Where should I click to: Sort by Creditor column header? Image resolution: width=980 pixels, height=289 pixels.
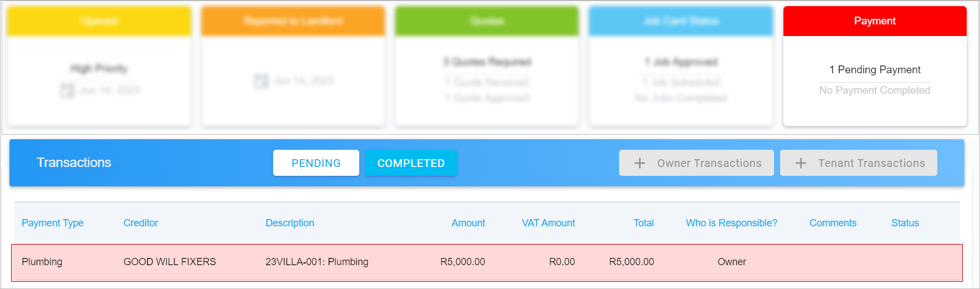pos(140,223)
